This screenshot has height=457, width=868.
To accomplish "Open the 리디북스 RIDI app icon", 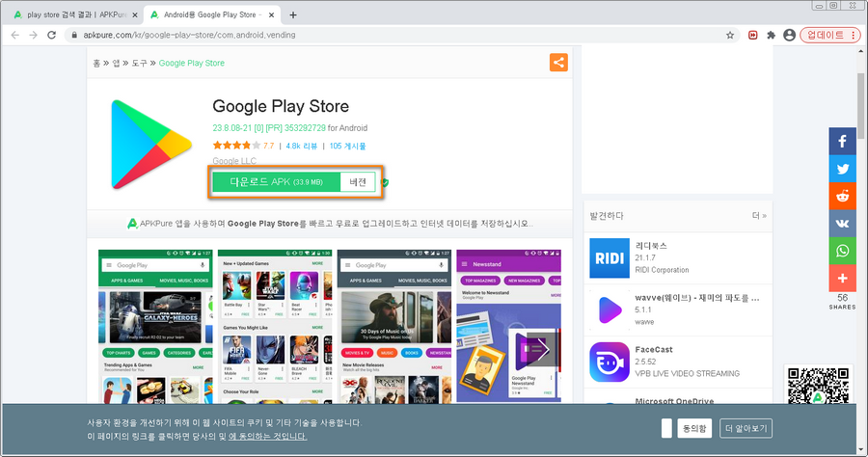I will click(x=610, y=257).
